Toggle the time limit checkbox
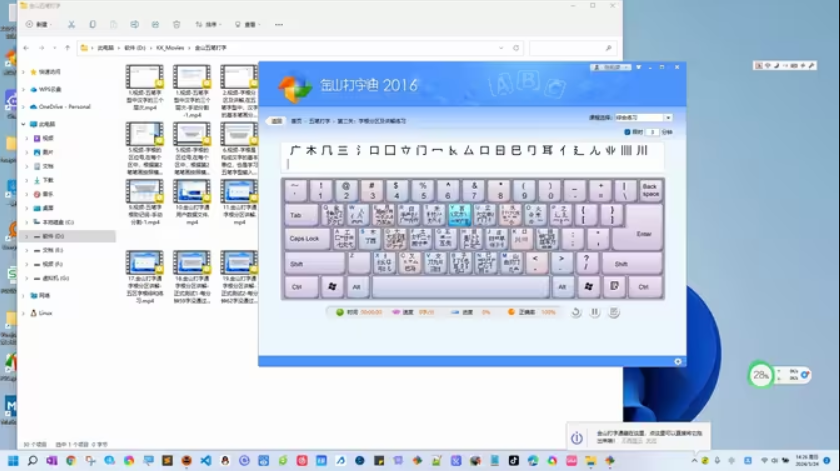 point(627,132)
